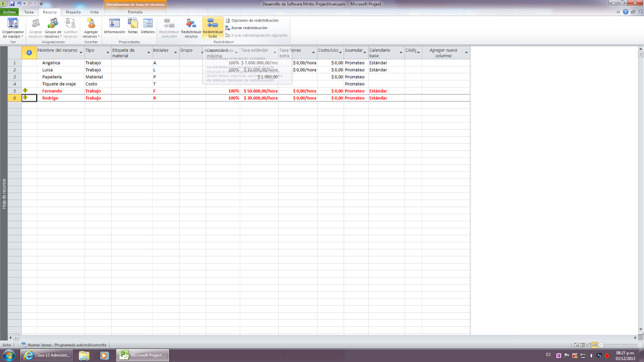Select Fernando's rate $ 50.000,00/hora cell
This screenshot has width=644, height=362.
[x=259, y=91]
